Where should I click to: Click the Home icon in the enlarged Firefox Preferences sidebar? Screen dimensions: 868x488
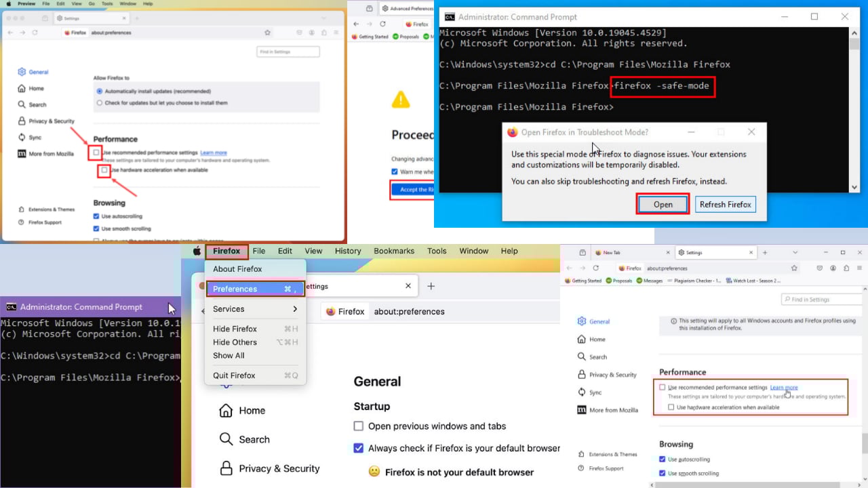(x=226, y=410)
